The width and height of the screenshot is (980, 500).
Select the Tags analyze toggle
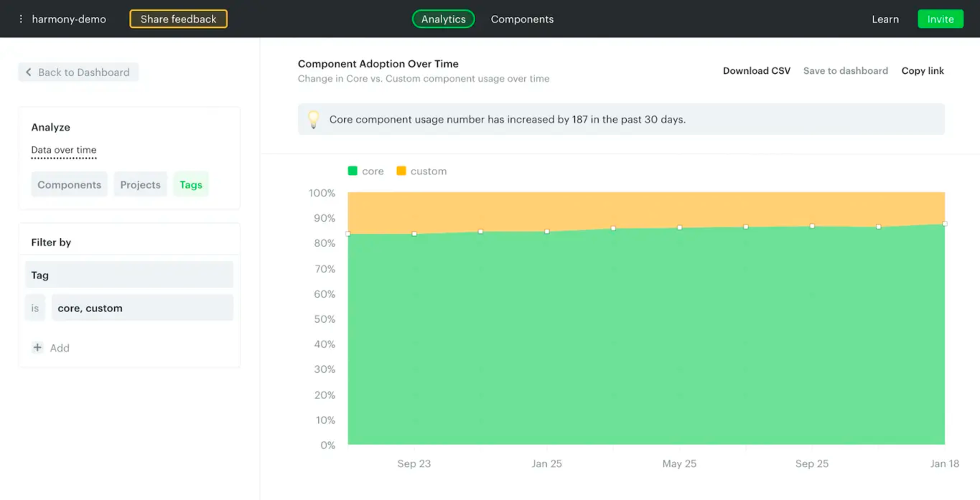(x=191, y=185)
